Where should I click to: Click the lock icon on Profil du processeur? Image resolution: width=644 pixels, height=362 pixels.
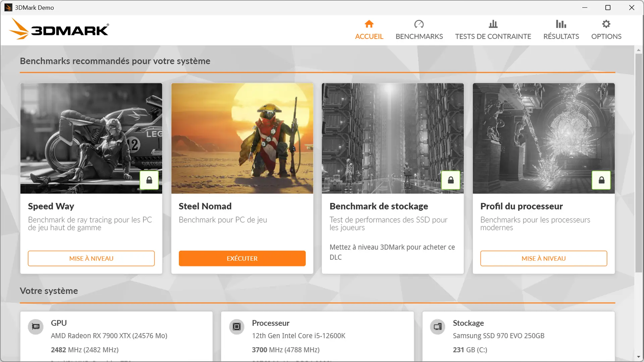point(601,180)
